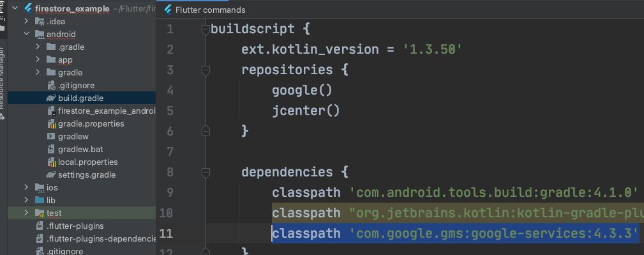This screenshot has height=255, width=644.
Task: Click the .gitignore file icon under android
Action: [51, 85]
